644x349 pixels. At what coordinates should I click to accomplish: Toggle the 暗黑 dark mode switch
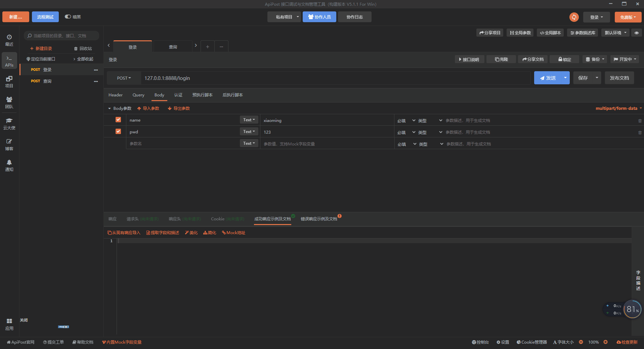click(x=68, y=17)
